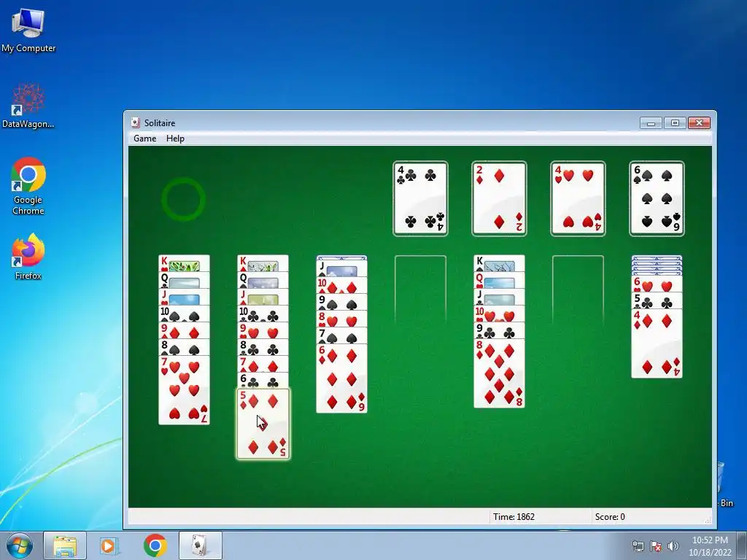
Task: Select the 4 of clubs foundation card
Action: 420,198
